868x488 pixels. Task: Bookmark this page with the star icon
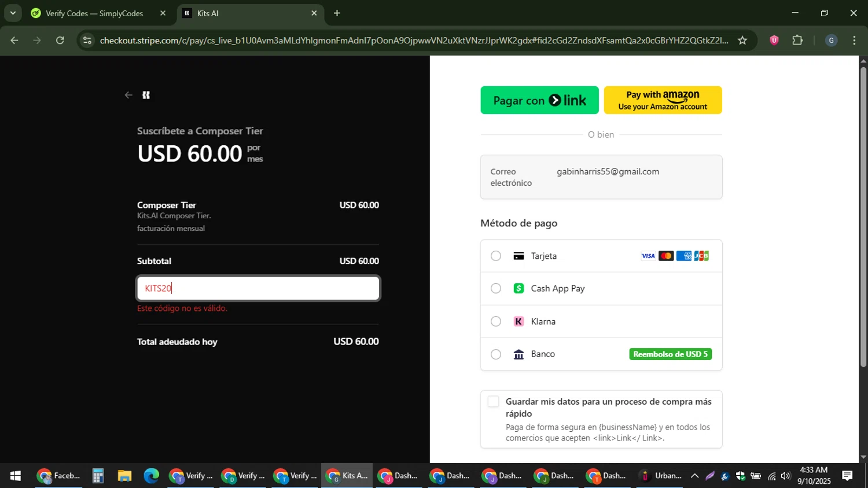(x=742, y=40)
